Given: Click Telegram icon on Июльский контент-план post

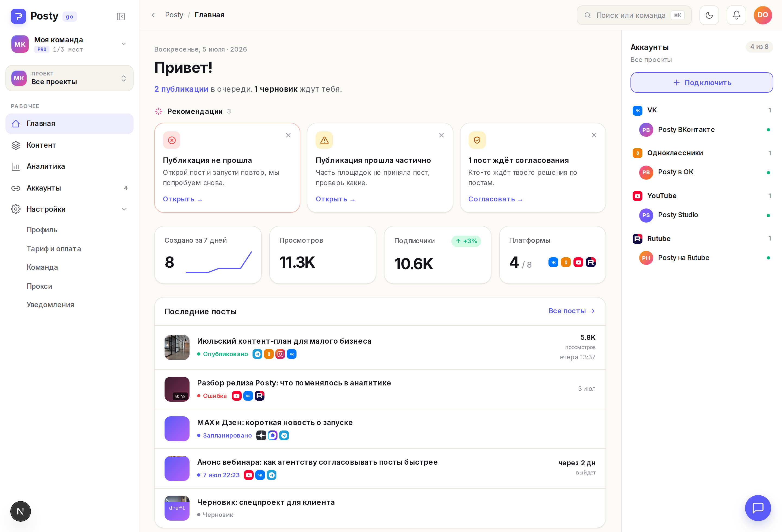Looking at the screenshot, I should pos(257,354).
